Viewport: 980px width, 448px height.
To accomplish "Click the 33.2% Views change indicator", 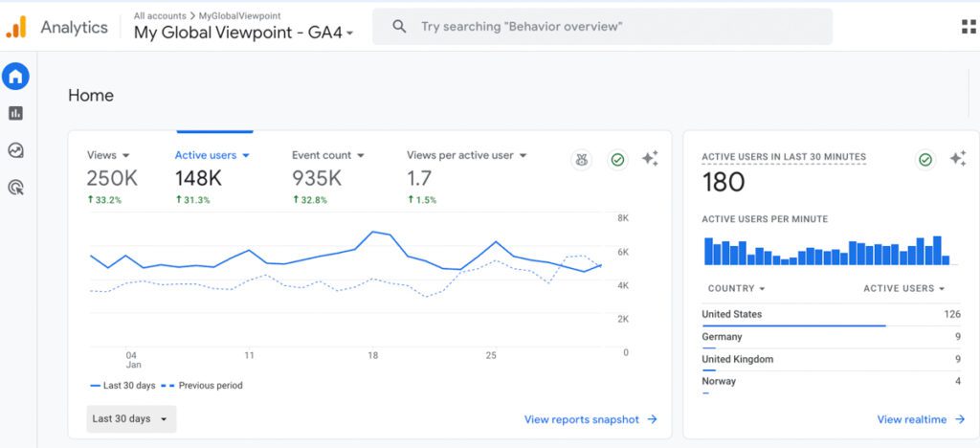I will point(104,200).
